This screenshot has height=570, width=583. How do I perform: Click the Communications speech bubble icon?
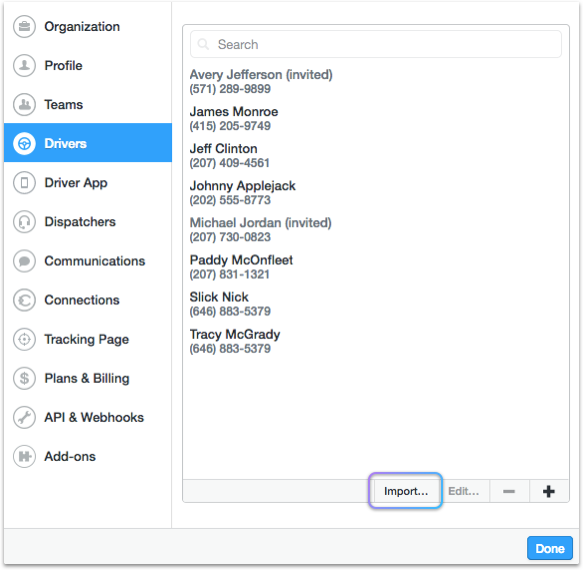pyautogui.click(x=24, y=261)
